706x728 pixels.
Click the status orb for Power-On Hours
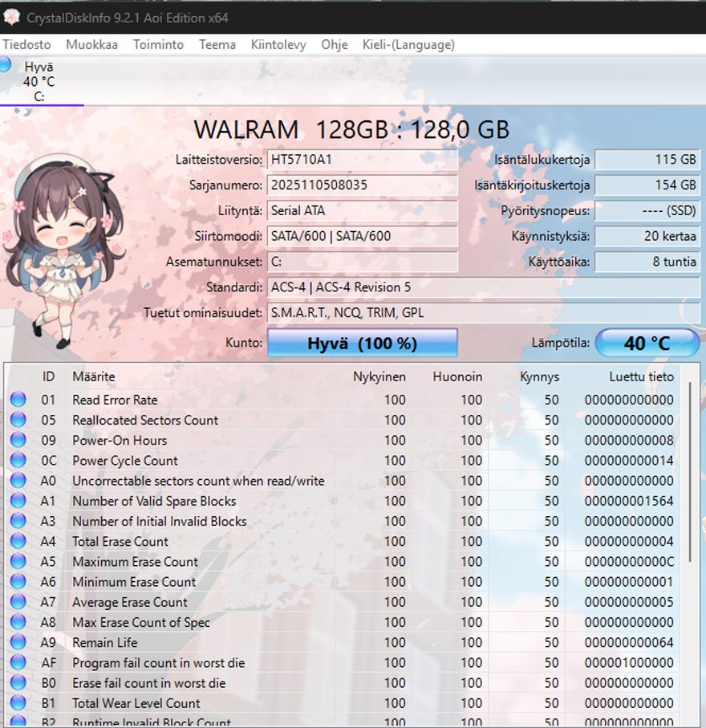click(18, 440)
